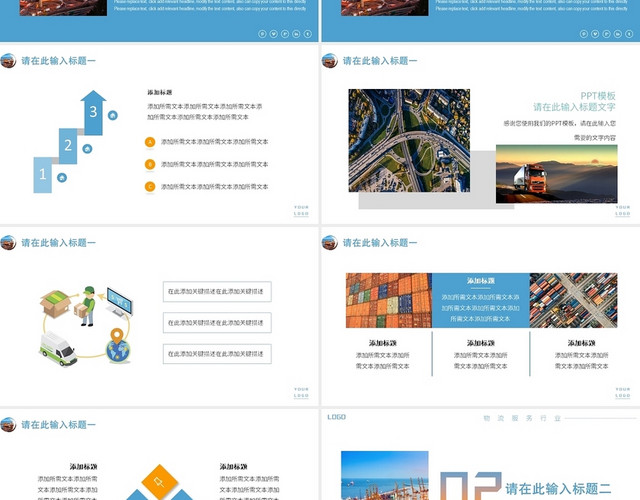This screenshot has width=640, height=500.
Task: Click the small round icon beside step 3
Action: 113,115
